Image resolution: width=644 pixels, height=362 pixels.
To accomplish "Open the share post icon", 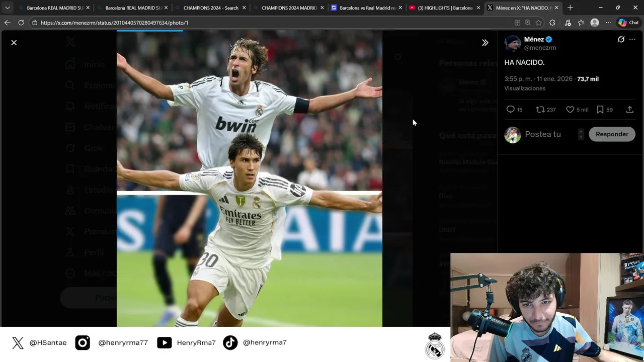I will point(629,110).
